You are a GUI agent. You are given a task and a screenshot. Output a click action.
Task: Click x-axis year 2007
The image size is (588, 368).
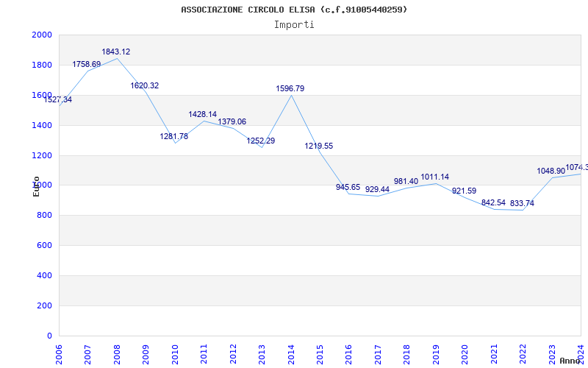pos(87,353)
